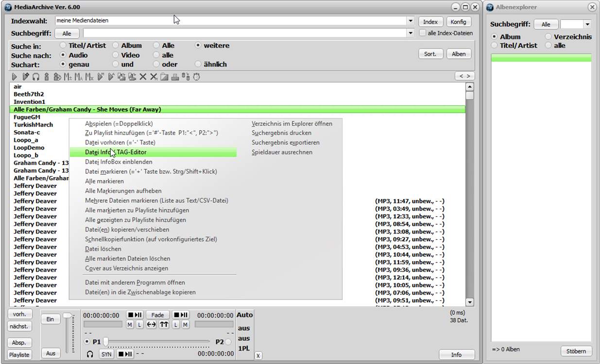Click the horizontal double-arrow swap icon under Fade
Image resolution: width=600 pixels, height=364 pixels.
pos(151,325)
